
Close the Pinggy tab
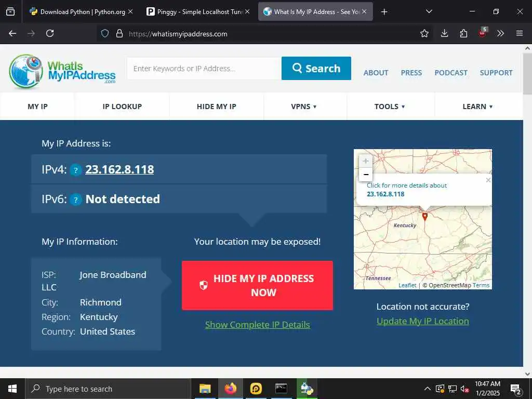coord(247,11)
